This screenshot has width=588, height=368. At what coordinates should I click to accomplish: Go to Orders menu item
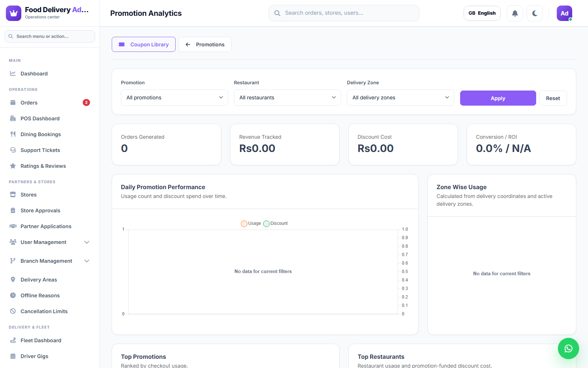pos(50,103)
